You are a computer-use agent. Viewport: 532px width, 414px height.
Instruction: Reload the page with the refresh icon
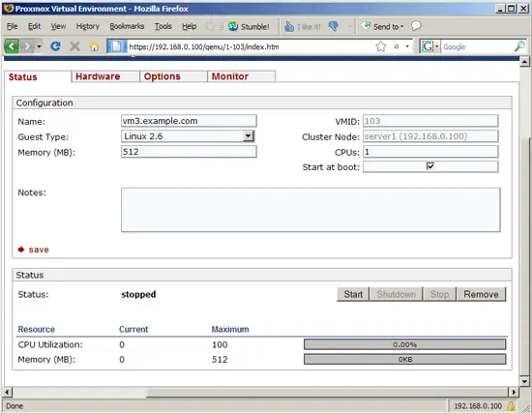click(x=56, y=46)
